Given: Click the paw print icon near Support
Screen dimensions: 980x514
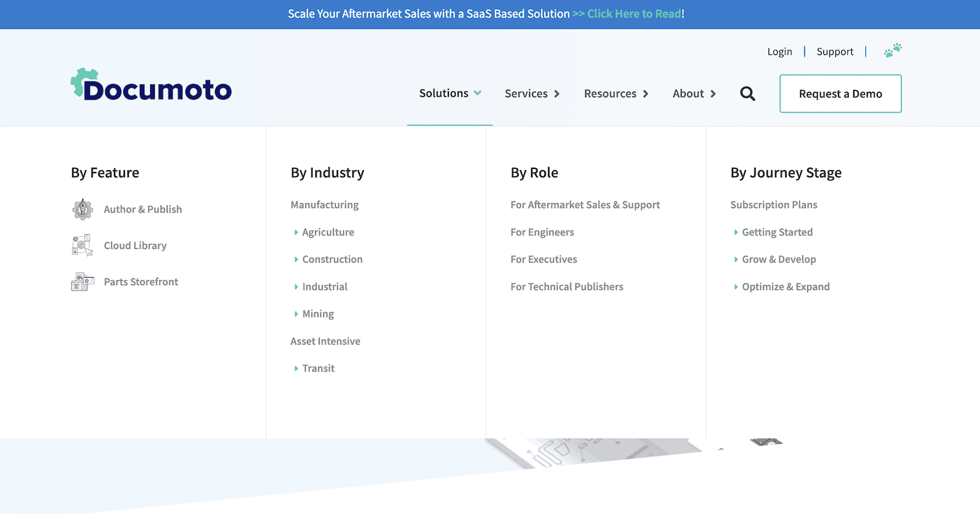Looking at the screenshot, I should (x=893, y=51).
